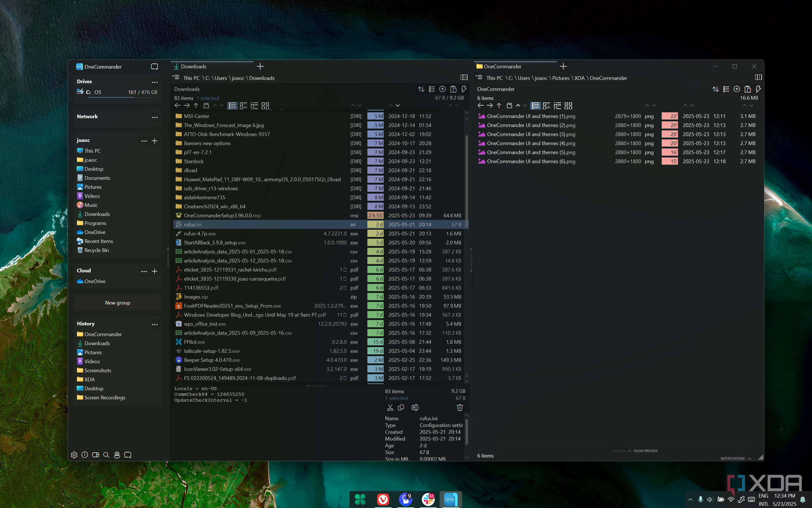The image size is (812, 508).
Task: Switch the Downloads pane to thumbnails grid view
Action: (x=265, y=106)
